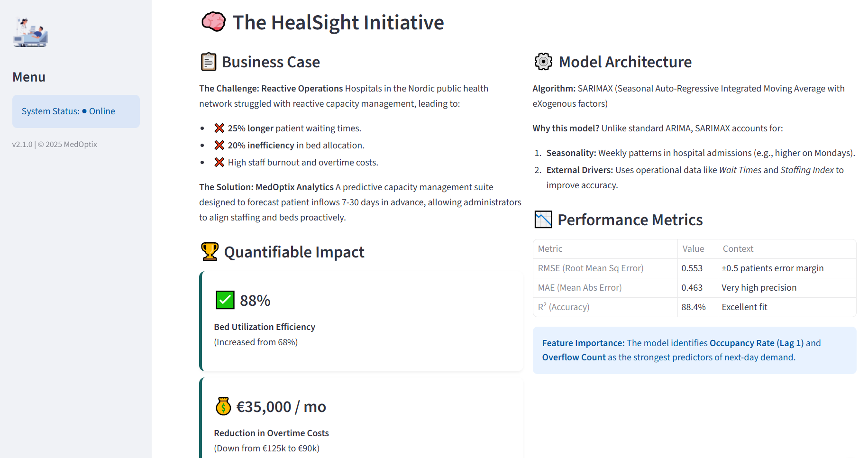Click the Menu heading in the sidebar
Viewport: 868px width, 458px height.
pos(29,77)
